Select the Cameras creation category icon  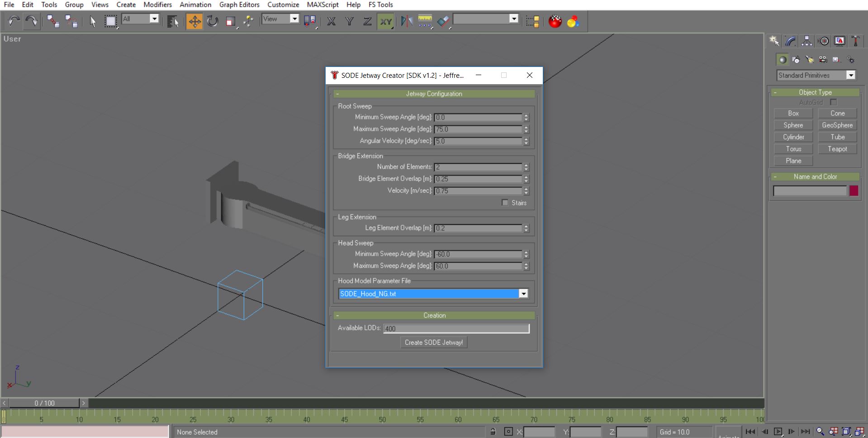(x=823, y=60)
